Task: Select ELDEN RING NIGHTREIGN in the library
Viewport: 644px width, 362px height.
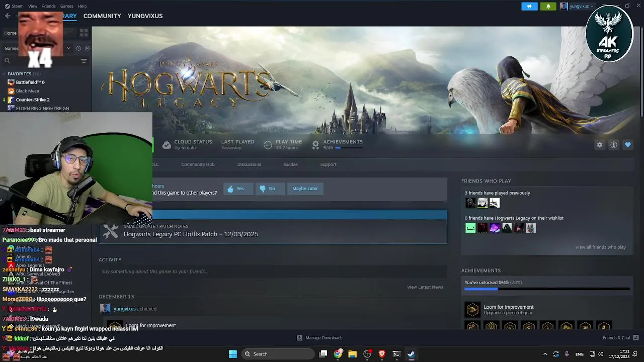Action: (x=42, y=108)
